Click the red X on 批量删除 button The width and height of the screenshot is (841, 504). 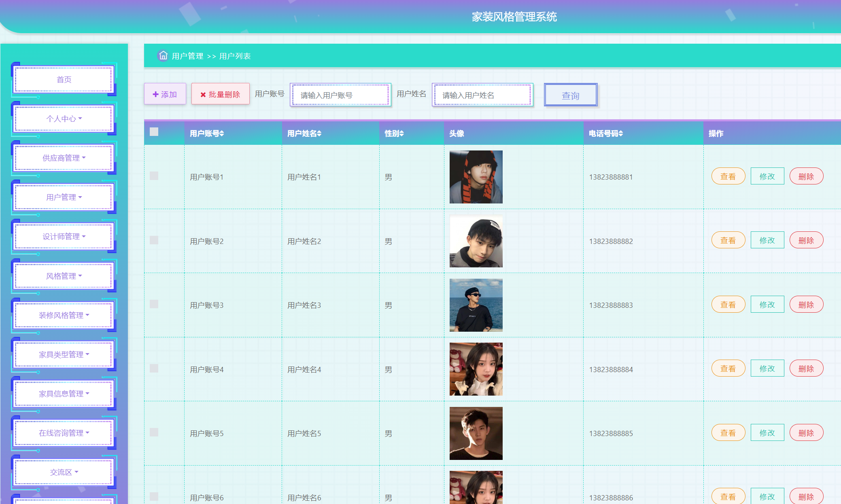tap(203, 95)
